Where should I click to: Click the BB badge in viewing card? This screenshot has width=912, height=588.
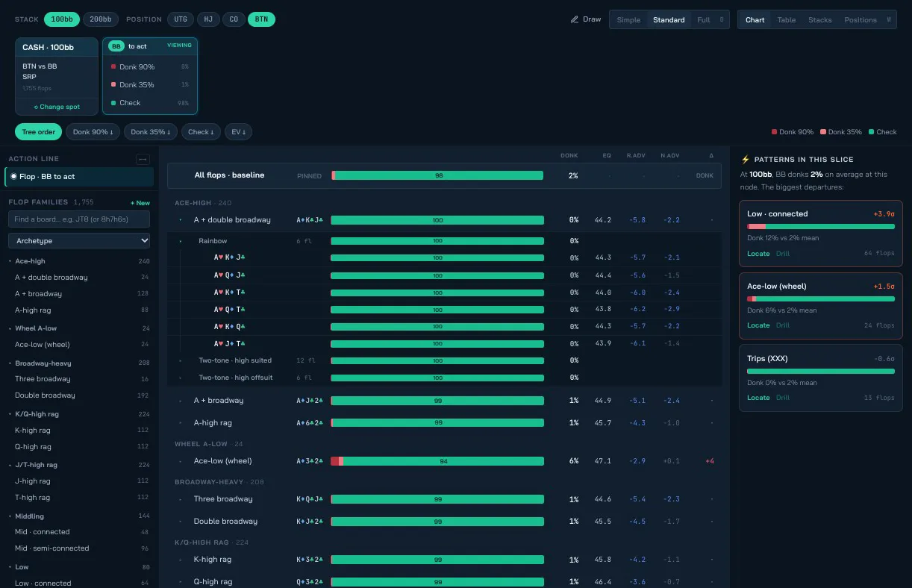pos(116,46)
